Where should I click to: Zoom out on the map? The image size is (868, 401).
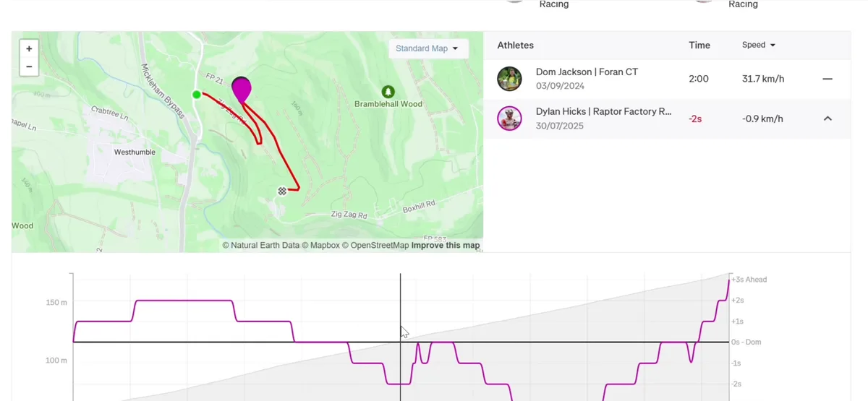[29, 66]
